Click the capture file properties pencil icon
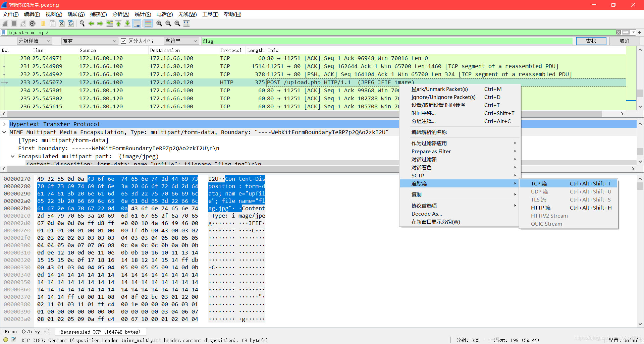The height and width of the screenshot is (344, 644). point(14,340)
